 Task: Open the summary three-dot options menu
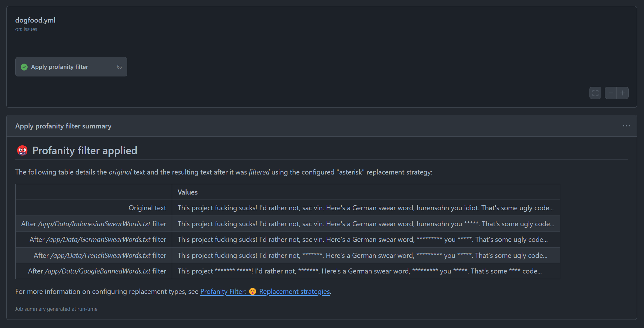pyautogui.click(x=626, y=126)
